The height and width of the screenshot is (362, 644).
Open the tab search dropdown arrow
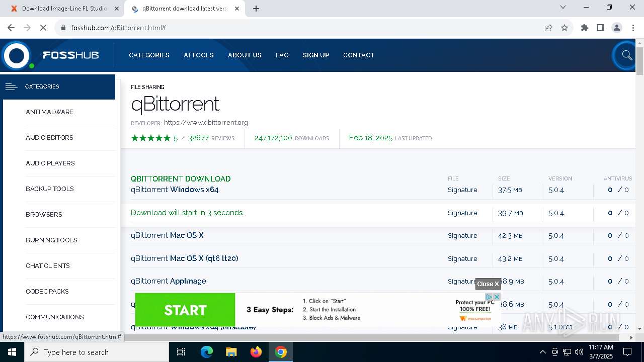coord(563,7)
